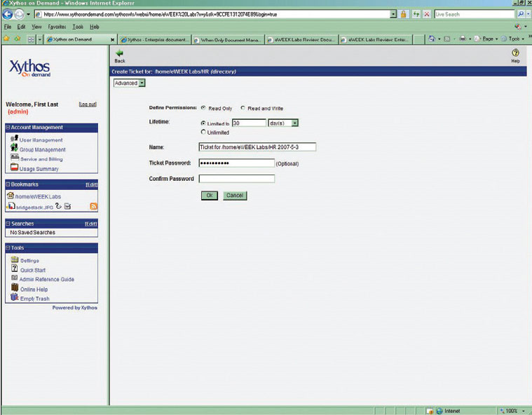Choose the Unlimited lifetime option

[203, 132]
